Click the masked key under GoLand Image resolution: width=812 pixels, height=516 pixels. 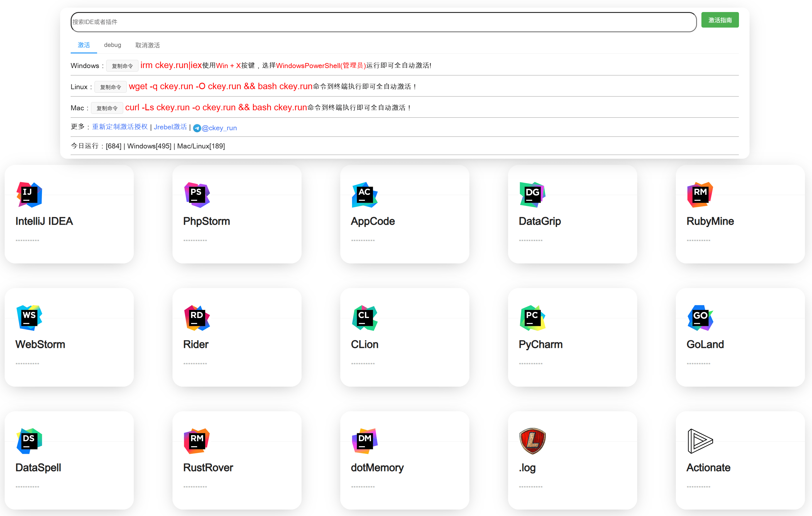click(x=698, y=363)
